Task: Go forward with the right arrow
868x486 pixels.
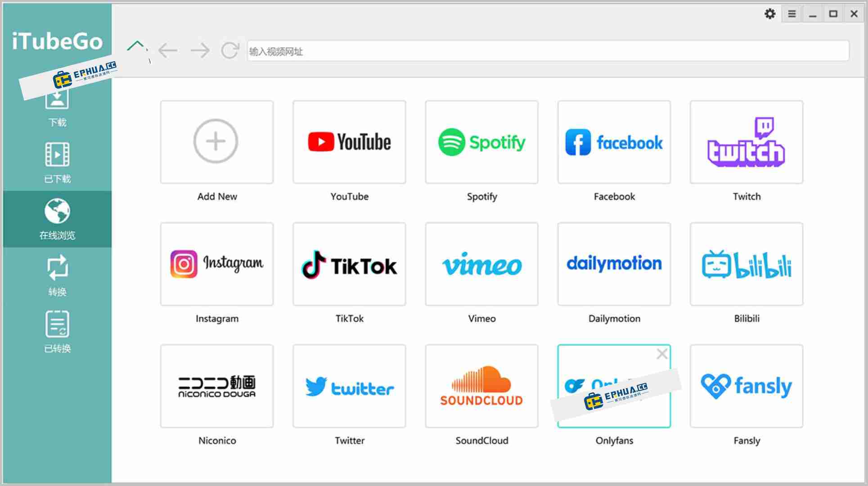Action: click(200, 50)
